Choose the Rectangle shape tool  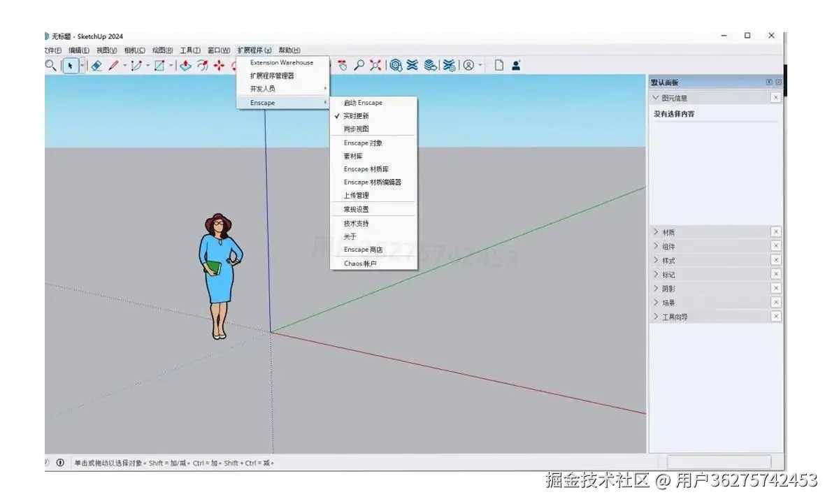tap(159, 65)
